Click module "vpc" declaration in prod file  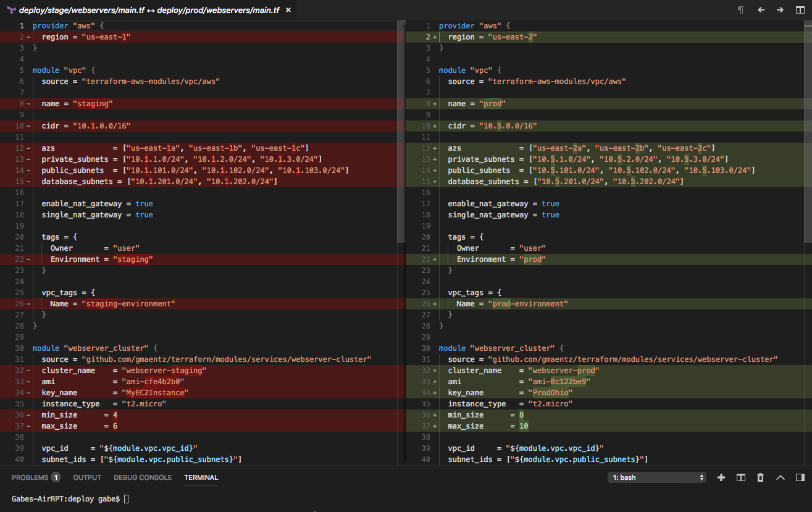(x=470, y=70)
